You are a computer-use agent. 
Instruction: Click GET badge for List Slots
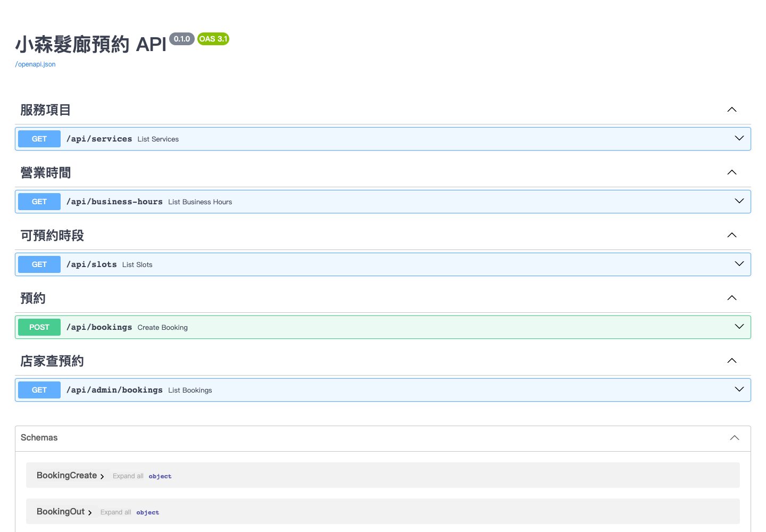[x=39, y=264]
